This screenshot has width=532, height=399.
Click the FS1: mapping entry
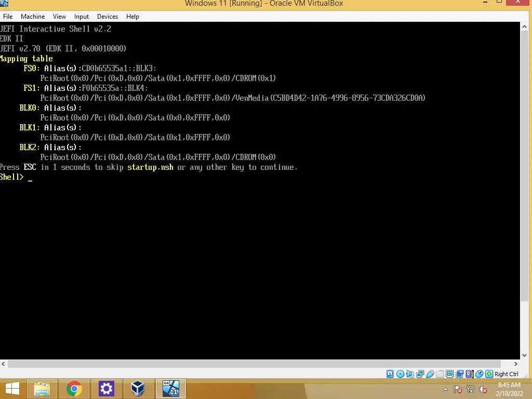coord(32,88)
